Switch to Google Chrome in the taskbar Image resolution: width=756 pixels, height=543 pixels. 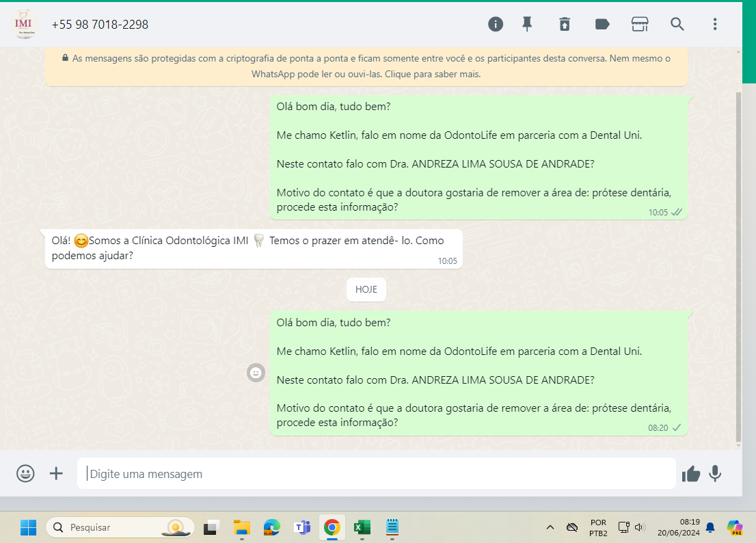click(332, 527)
